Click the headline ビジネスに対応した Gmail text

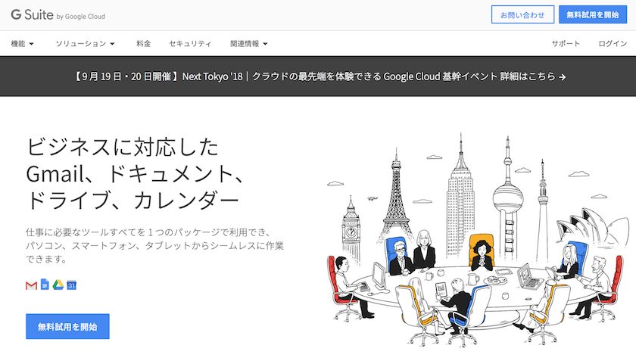coord(136,173)
